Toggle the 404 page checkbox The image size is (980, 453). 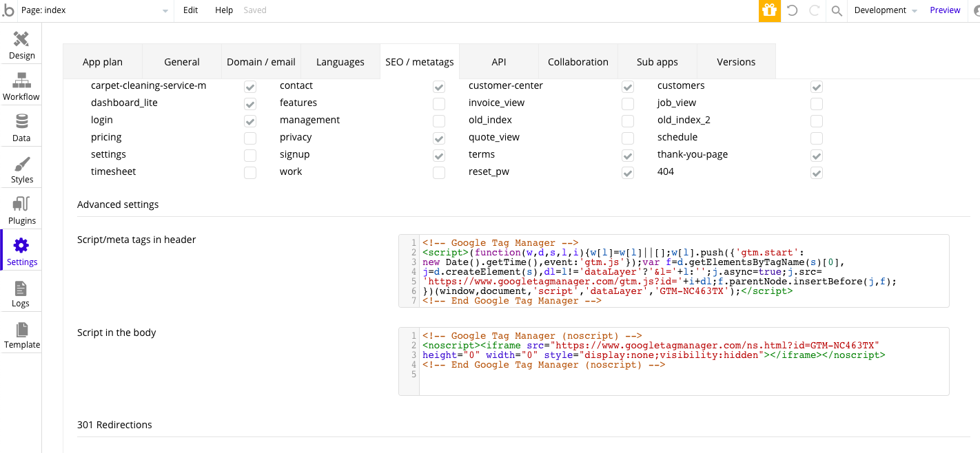[817, 173]
